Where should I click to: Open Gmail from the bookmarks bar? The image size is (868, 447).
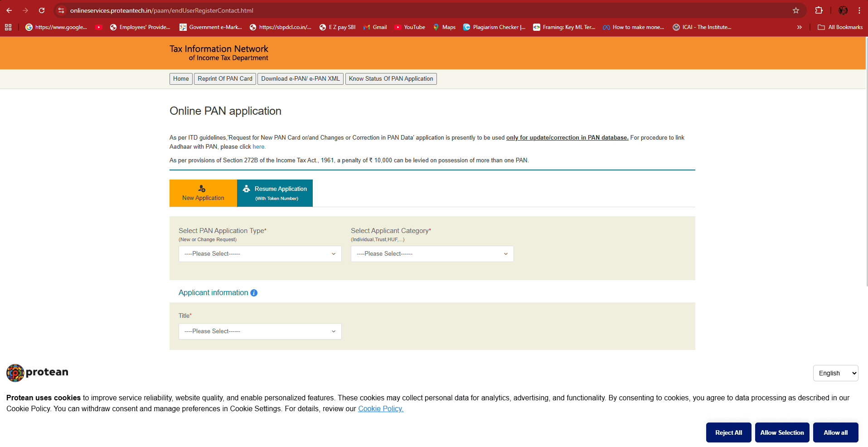[374, 27]
